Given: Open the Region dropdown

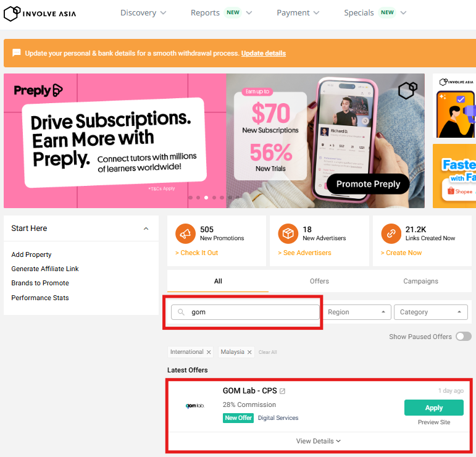Looking at the screenshot, I should [357, 312].
